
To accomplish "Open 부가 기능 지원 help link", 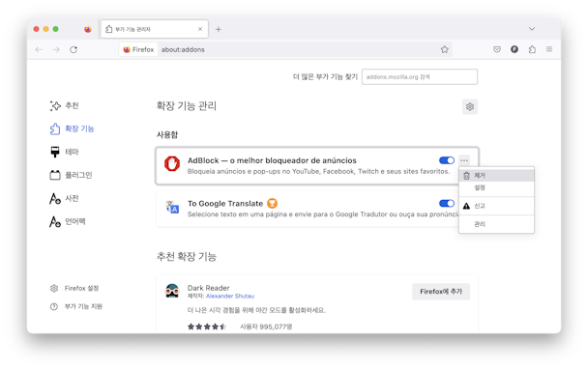I will click(76, 306).
